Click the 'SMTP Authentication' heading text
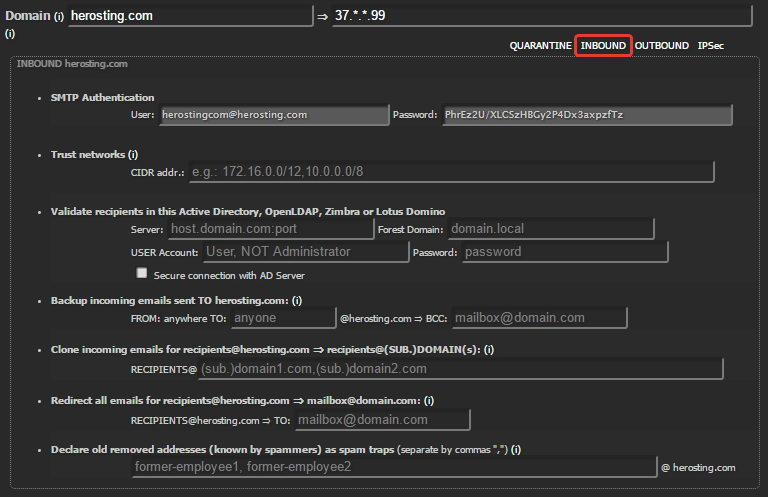The height and width of the screenshot is (497, 768). (x=102, y=97)
